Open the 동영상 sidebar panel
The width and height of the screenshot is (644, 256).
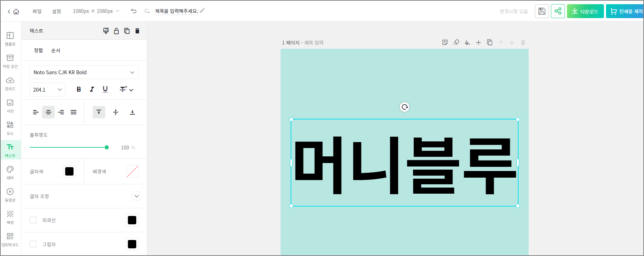[10, 195]
